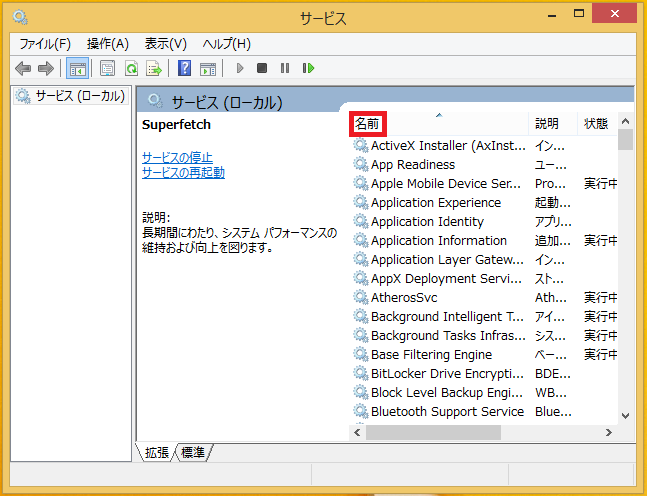Select the AppX Deployment Servi... row
The height and width of the screenshot is (496, 647).
[x=485, y=279]
